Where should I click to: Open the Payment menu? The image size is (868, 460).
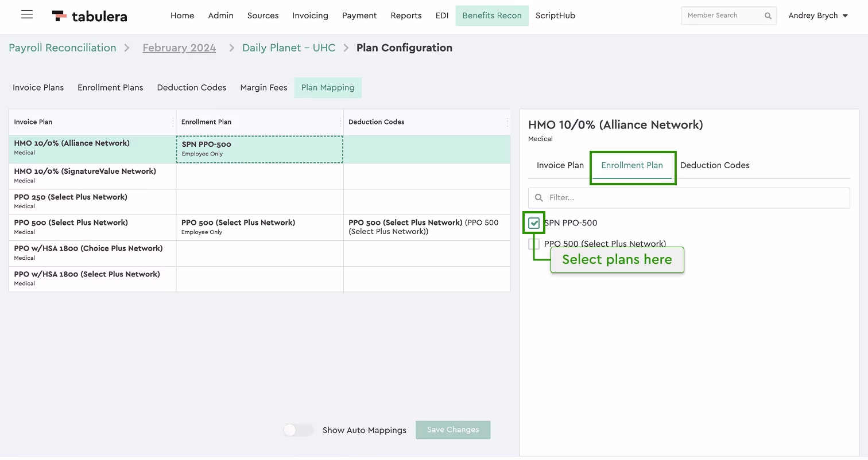coord(359,15)
